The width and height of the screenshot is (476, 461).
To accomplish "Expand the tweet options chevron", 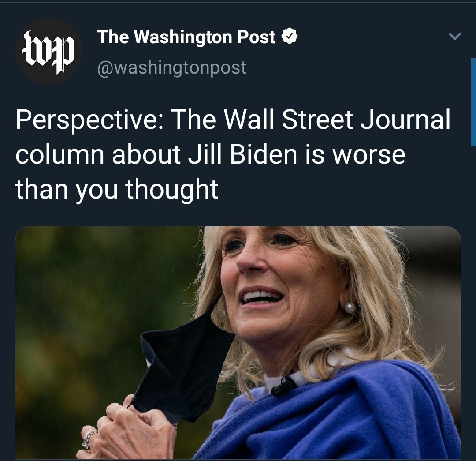I will [455, 37].
